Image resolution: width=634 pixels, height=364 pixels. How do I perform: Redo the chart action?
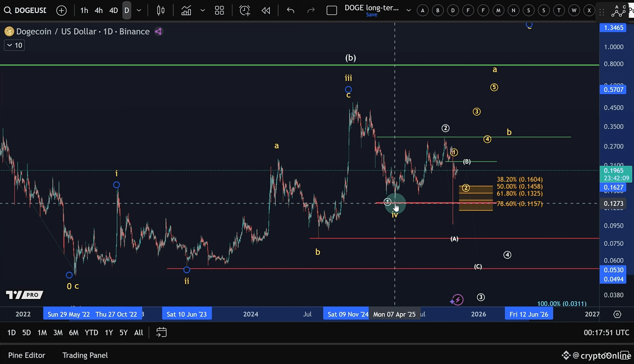coord(311,10)
